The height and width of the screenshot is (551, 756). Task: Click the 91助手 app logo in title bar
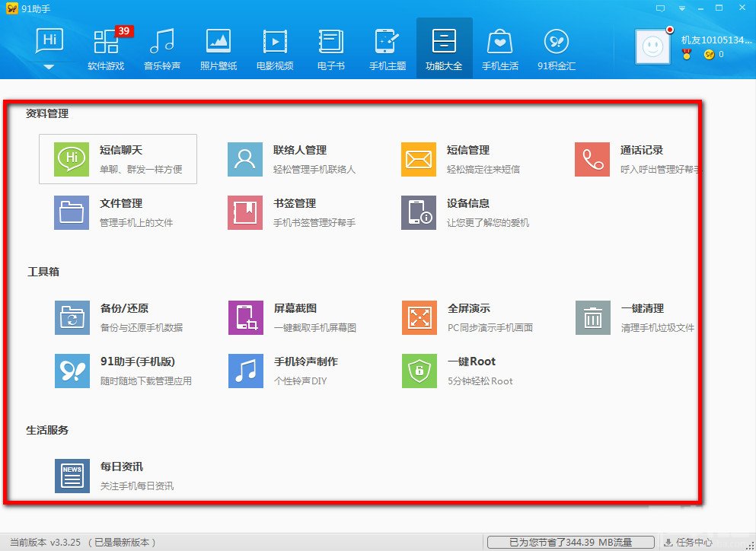11,8
